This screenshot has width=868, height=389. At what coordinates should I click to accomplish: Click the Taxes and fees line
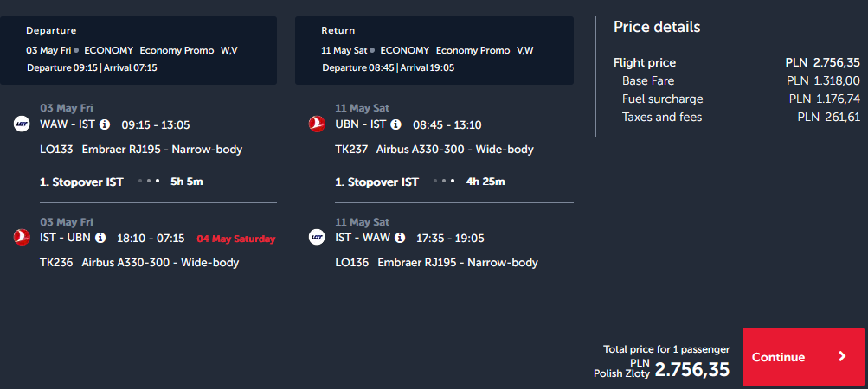click(x=741, y=117)
